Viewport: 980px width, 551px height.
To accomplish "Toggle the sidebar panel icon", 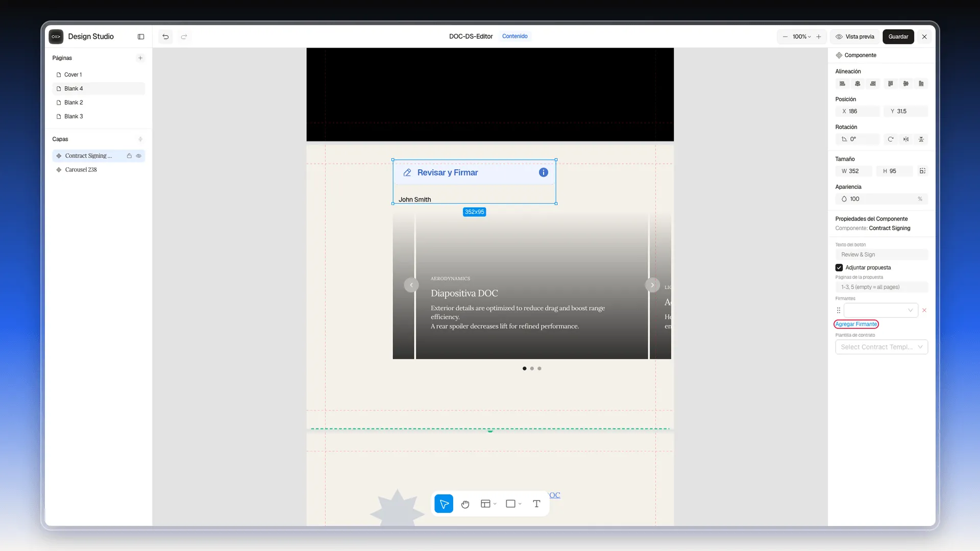I will pos(141,37).
